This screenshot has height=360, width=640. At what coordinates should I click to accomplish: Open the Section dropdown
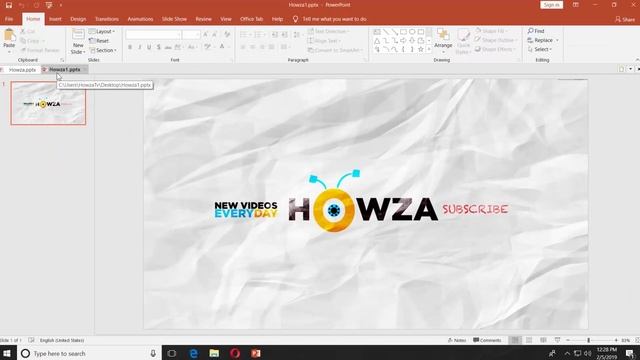[x=103, y=50]
